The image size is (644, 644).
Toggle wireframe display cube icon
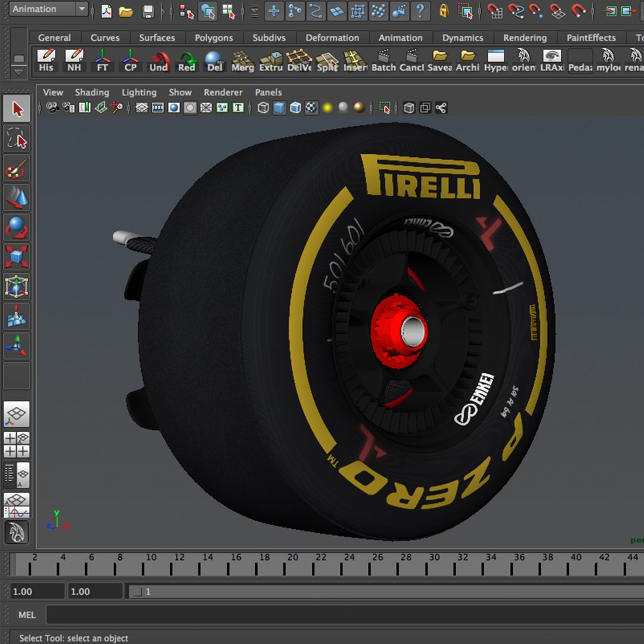click(264, 108)
